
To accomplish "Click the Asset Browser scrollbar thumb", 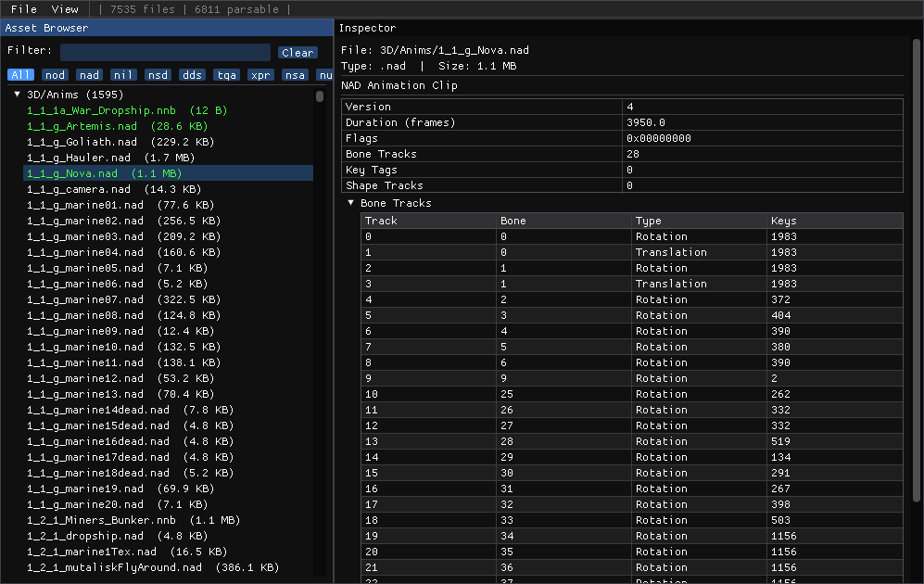I will [320, 96].
